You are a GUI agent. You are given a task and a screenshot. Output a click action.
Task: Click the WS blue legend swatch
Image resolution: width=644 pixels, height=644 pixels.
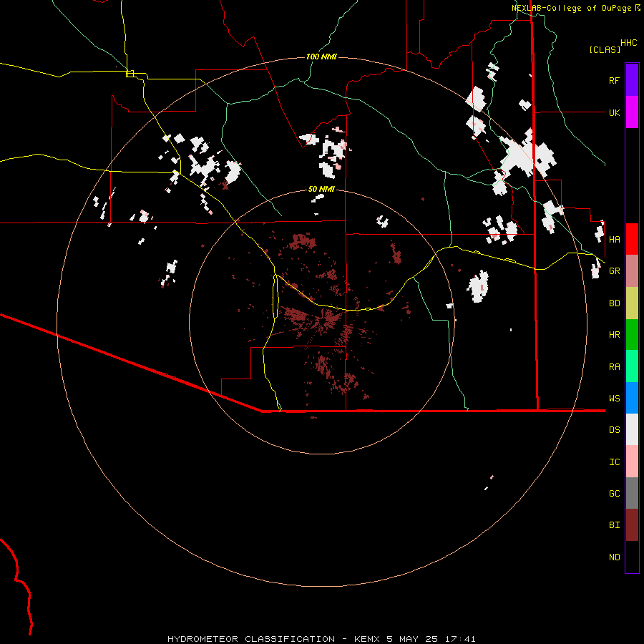pos(632,398)
